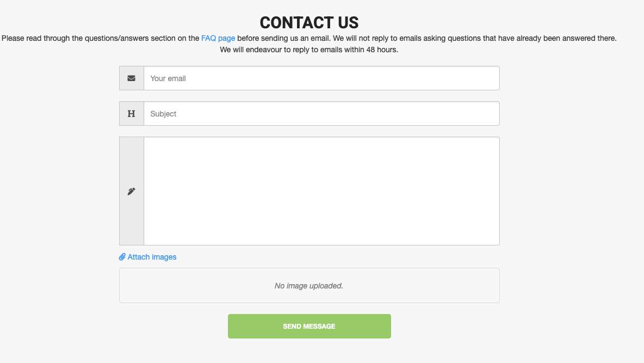Click the reply within 48 hours sentence
This screenshot has width=644, height=363.
coord(309,50)
